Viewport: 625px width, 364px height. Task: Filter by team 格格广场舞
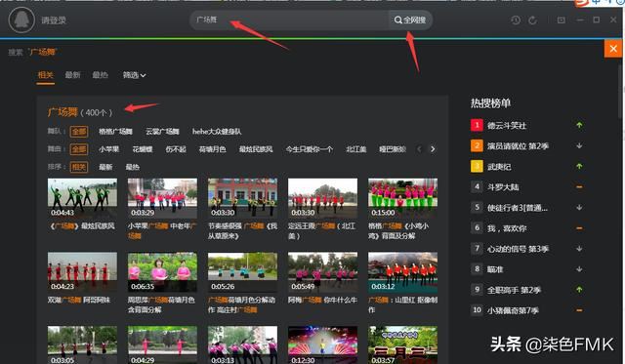115,132
